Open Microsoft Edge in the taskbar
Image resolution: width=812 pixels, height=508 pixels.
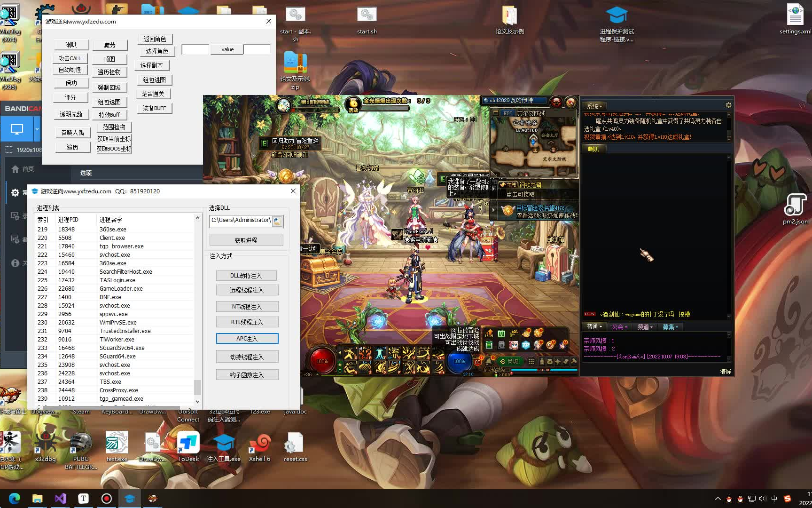pos(15,499)
